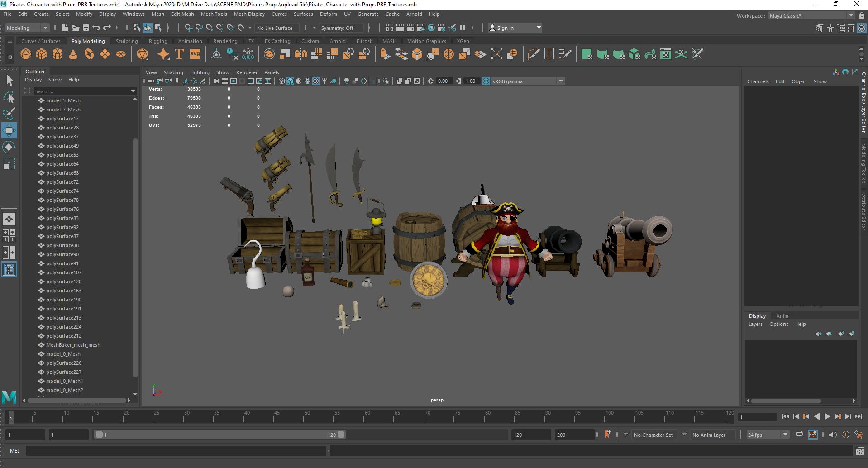The width and height of the screenshot is (868, 468).
Task: Select the polygon Type text tool
Action: [x=179, y=55]
